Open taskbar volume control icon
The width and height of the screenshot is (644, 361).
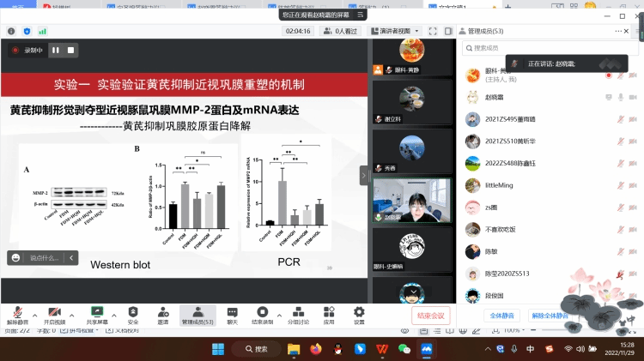pos(580,349)
